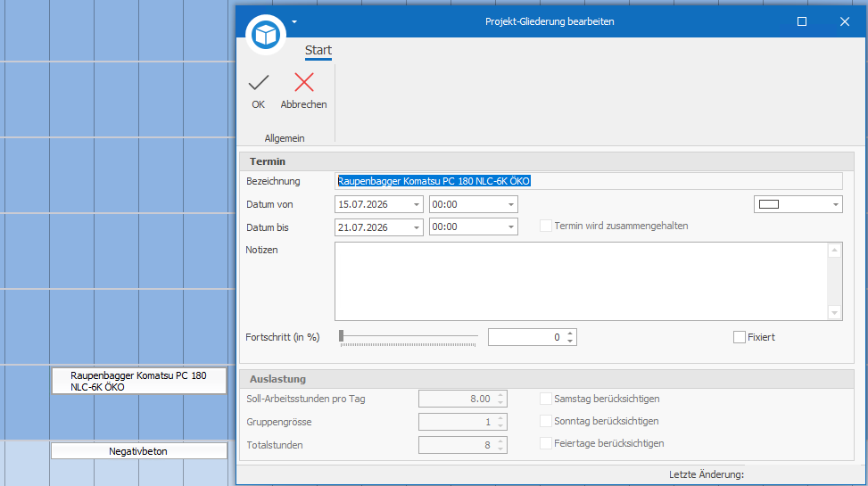The image size is (868, 486).
Task: Open the Datum bis date picker
Action: coord(417,227)
